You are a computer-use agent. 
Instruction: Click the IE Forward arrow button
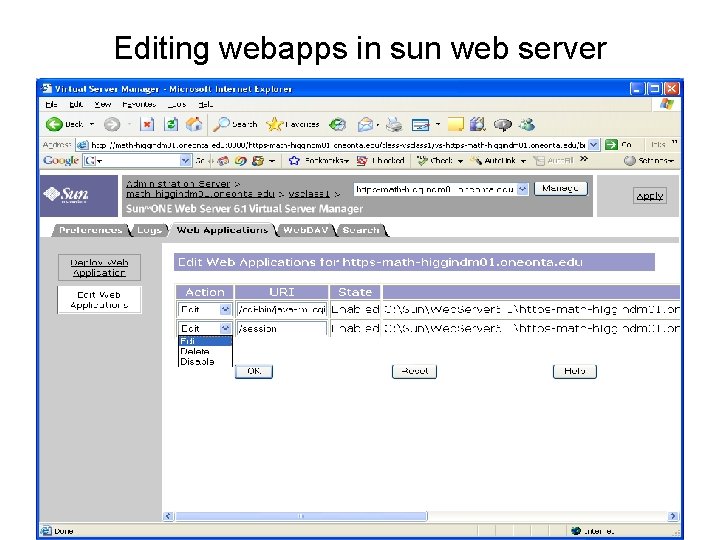[112, 124]
